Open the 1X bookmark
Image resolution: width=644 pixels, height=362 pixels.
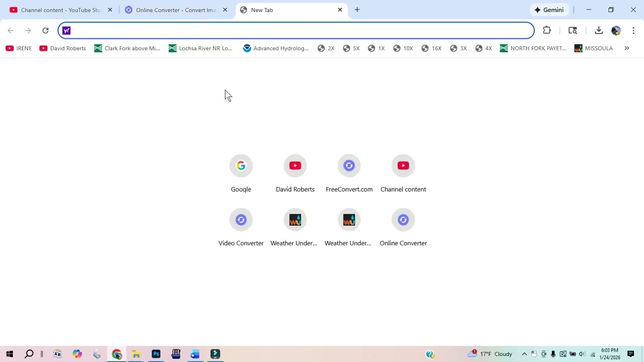pyautogui.click(x=376, y=48)
